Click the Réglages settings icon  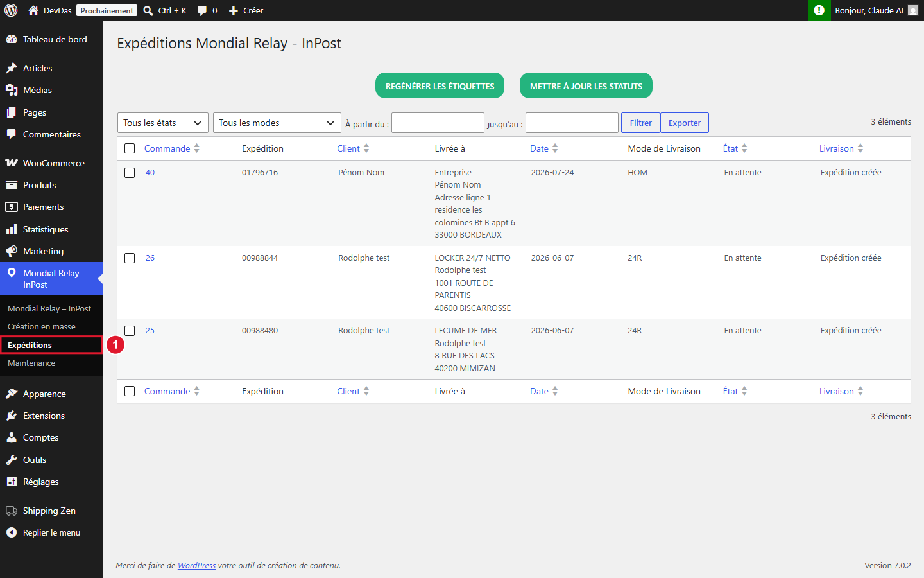point(12,482)
